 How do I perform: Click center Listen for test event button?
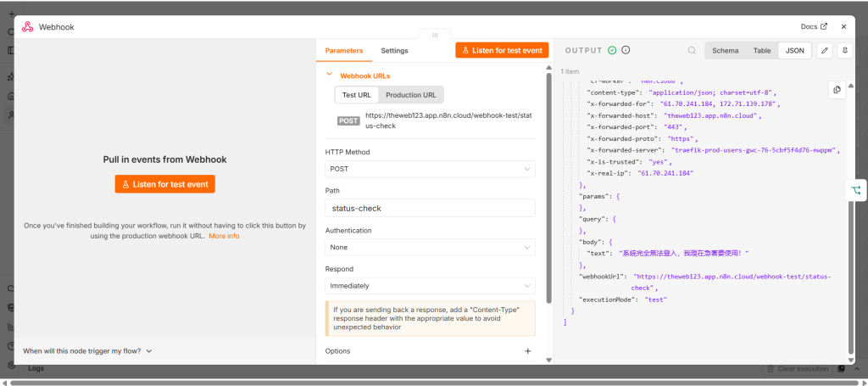[x=165, y=184]
